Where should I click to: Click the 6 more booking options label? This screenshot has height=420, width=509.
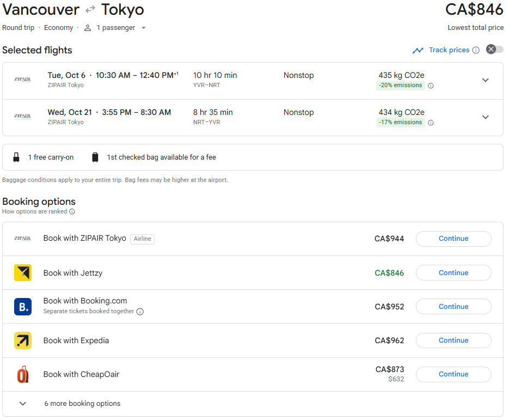pos(82,404)
